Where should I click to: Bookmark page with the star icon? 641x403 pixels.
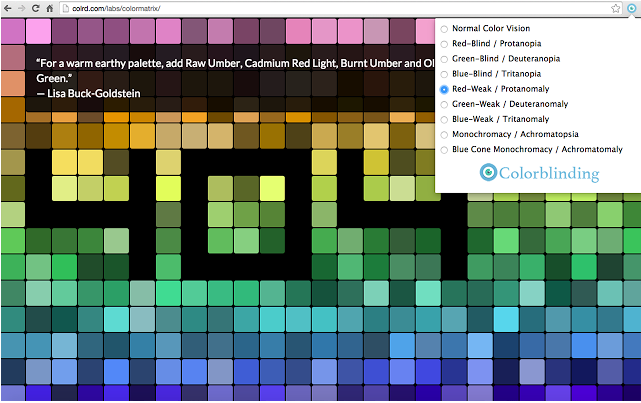(x=615, y=8)
